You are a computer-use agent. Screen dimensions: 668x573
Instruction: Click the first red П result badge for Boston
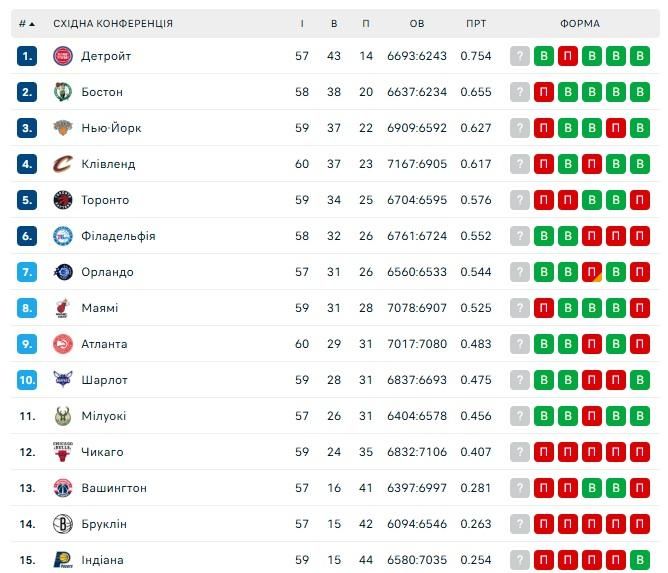(x=543, y=92)
